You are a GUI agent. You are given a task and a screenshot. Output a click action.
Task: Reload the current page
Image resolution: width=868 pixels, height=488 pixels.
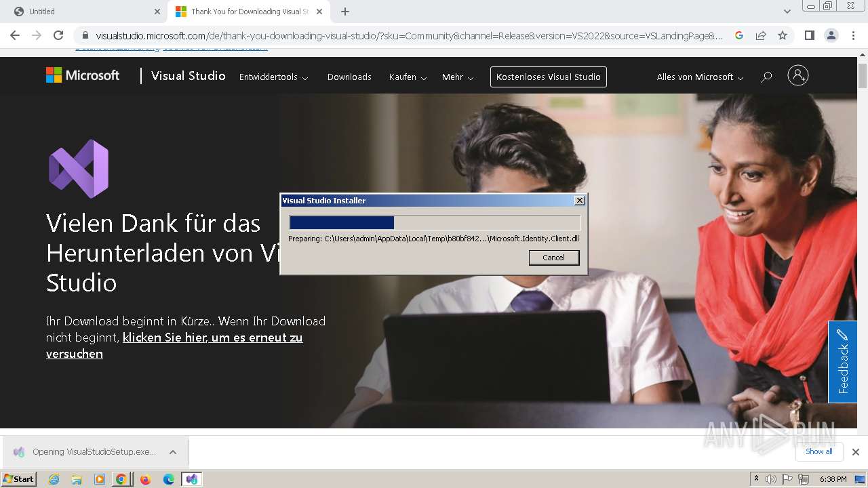click(58, 35)
